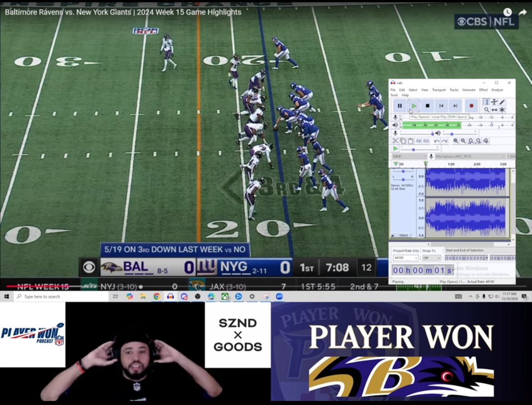Stop playback with the Stop button
Image resolution: width=532 pixels, height=405 pixels.
[427, 106]
